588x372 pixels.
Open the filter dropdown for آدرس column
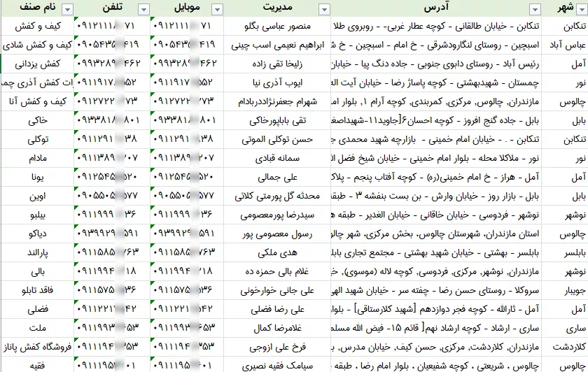535,9
